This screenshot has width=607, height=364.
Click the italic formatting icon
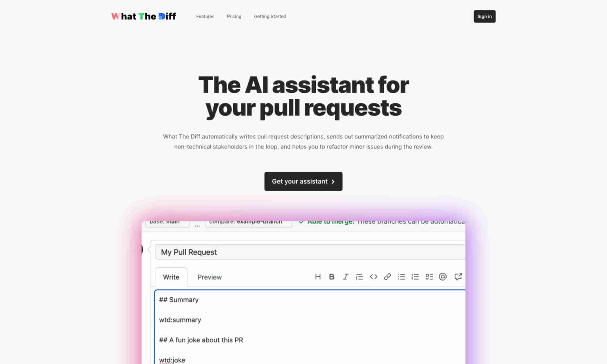(345, 277)
